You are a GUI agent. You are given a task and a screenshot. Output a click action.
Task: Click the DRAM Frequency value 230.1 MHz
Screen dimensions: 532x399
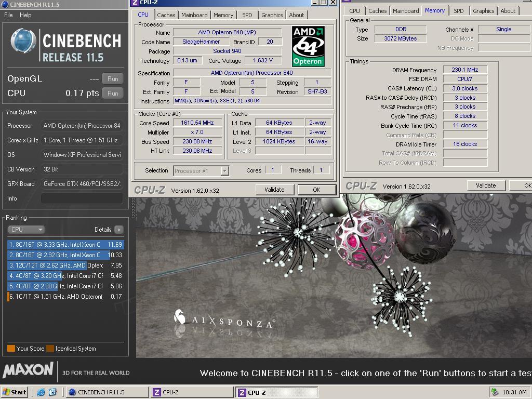pos(465,70)
